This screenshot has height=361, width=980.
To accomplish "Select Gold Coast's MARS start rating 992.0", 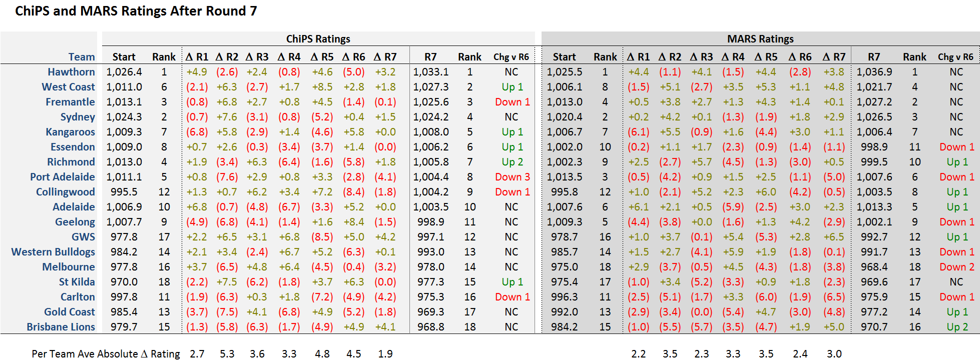I will click(x=565, y=312).
